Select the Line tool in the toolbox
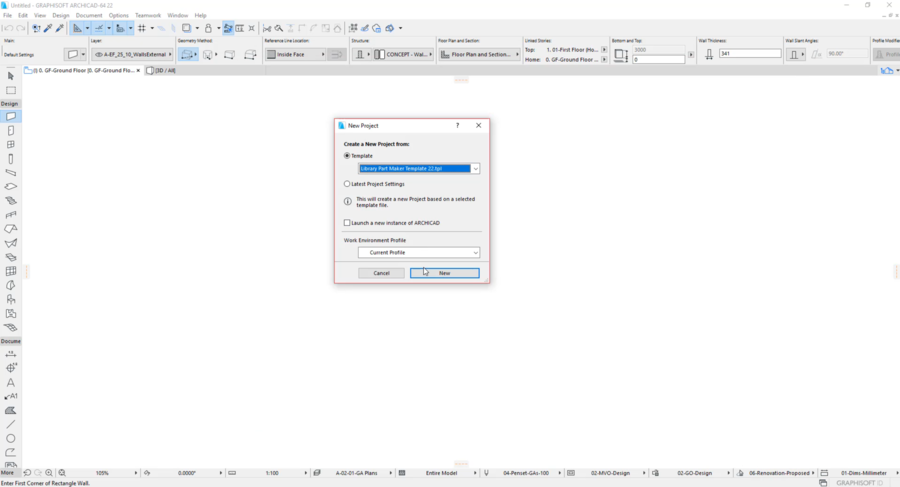 pos(10,424)
